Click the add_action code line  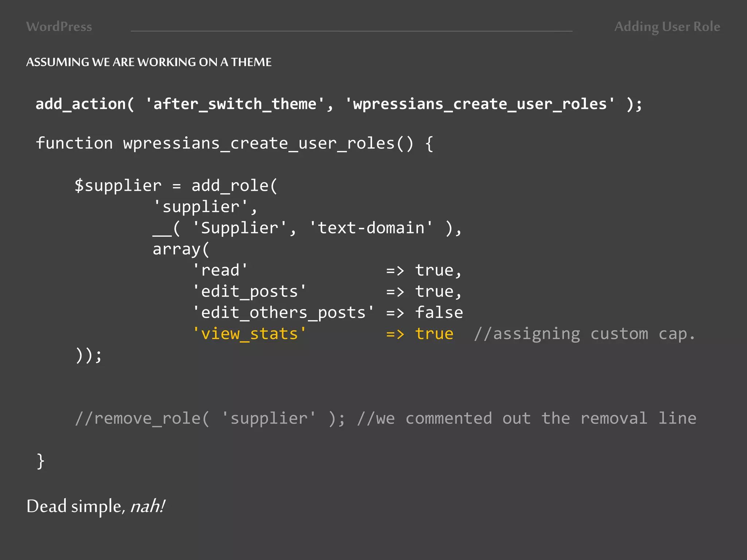(339, 104)
